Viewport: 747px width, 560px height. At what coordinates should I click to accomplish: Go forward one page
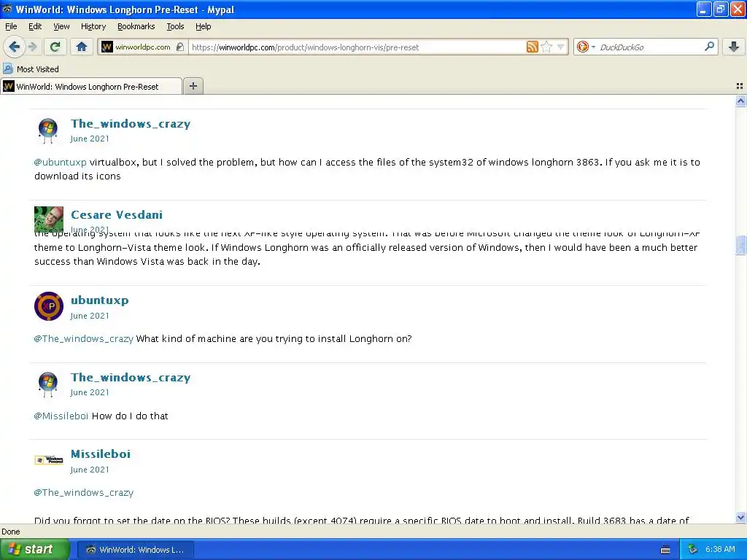click(x=32, y=47)
